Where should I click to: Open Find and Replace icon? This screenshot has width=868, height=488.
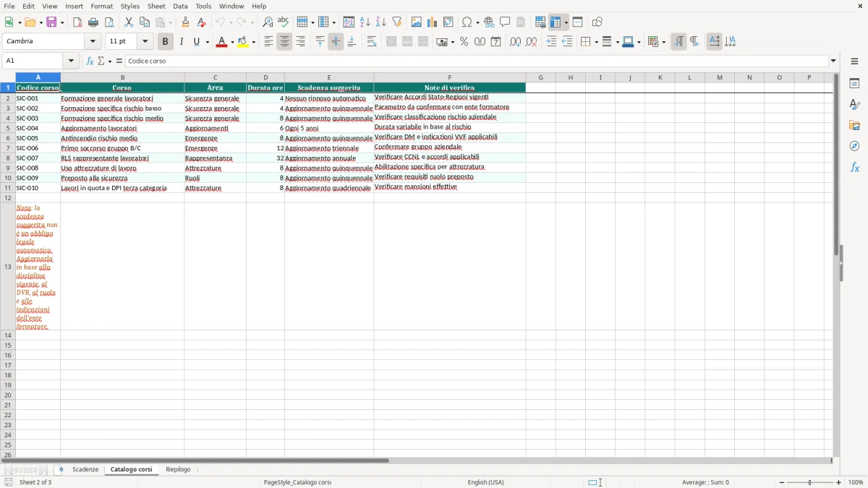268,22
